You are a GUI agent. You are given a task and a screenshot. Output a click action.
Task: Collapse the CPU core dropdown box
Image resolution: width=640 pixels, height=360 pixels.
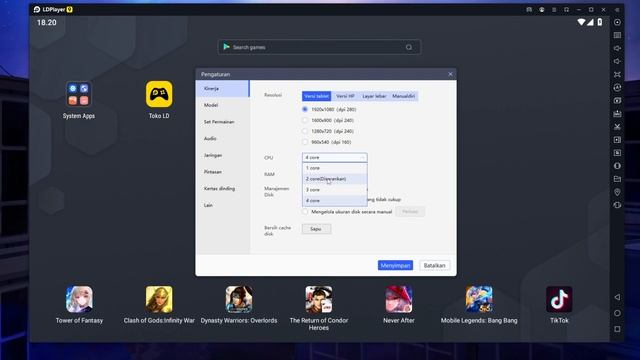334,157
